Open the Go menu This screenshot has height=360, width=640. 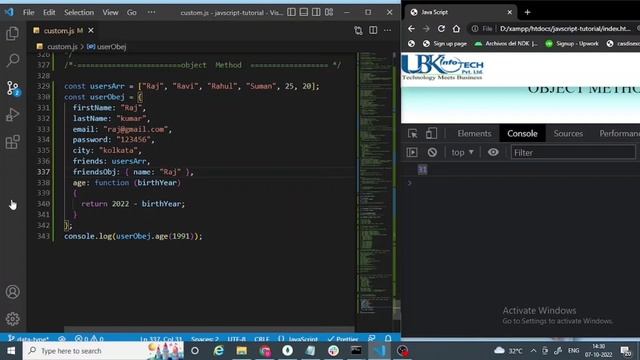[131, 13]
